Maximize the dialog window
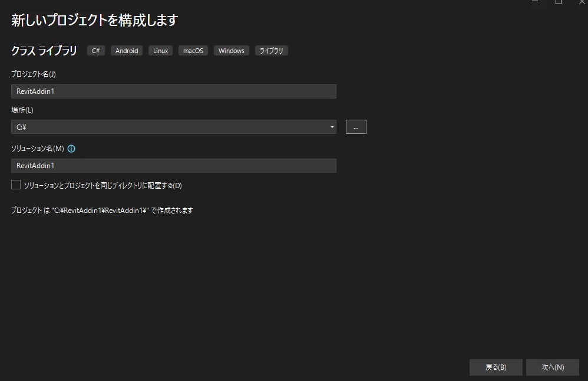This screenshot has width=588, height=381. point(559,2)
